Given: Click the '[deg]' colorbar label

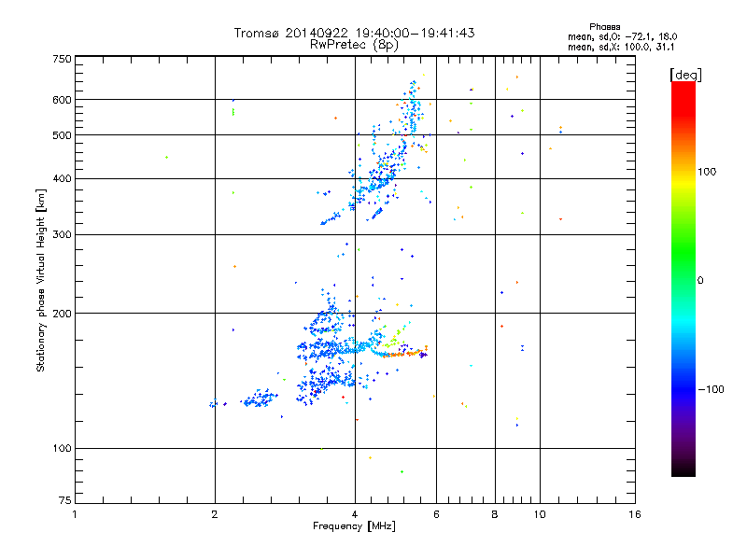Looking at the screenshot, I should tap(685, 75).
